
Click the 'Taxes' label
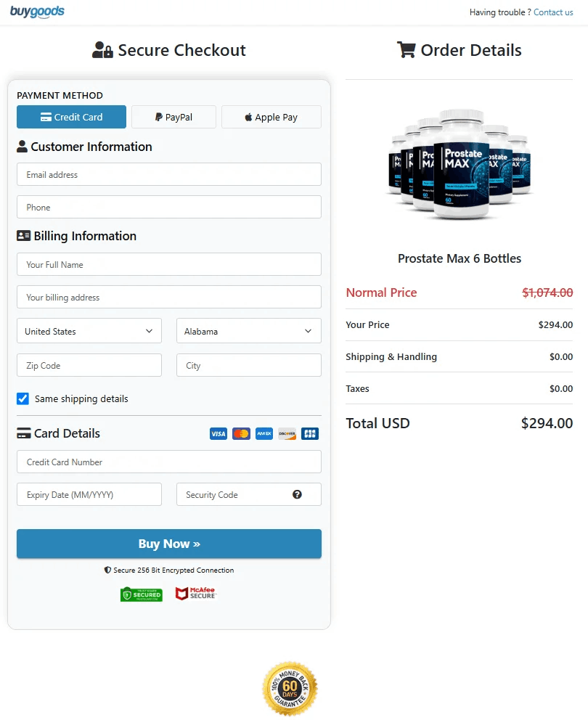tap(357, 388)
